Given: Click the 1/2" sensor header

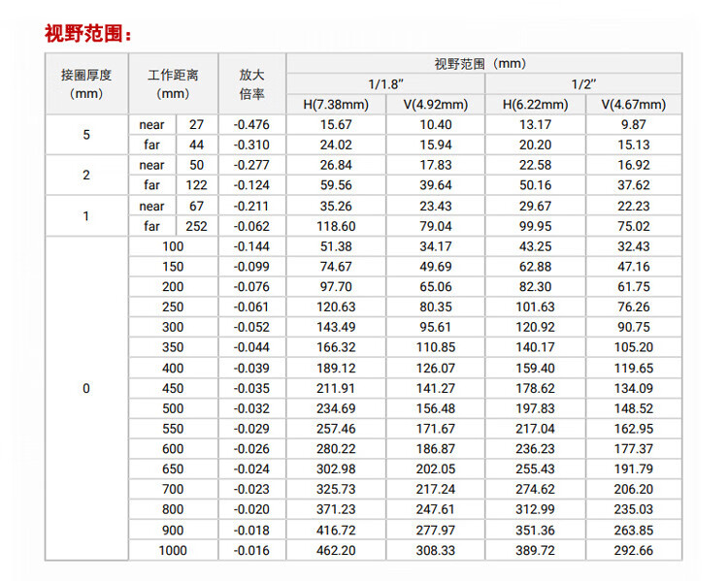Looking at the screenshot, I should 583,84.
